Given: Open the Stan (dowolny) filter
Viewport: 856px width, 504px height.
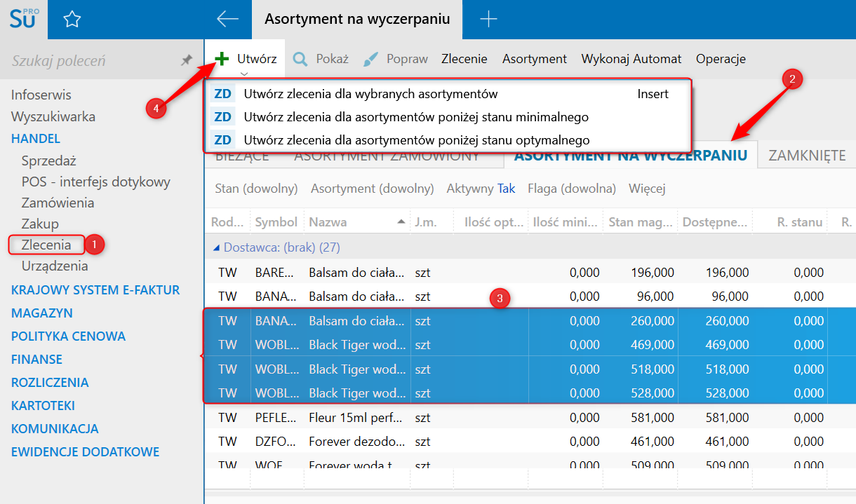Looking at the screenshot, I should [x=256, y=189].
